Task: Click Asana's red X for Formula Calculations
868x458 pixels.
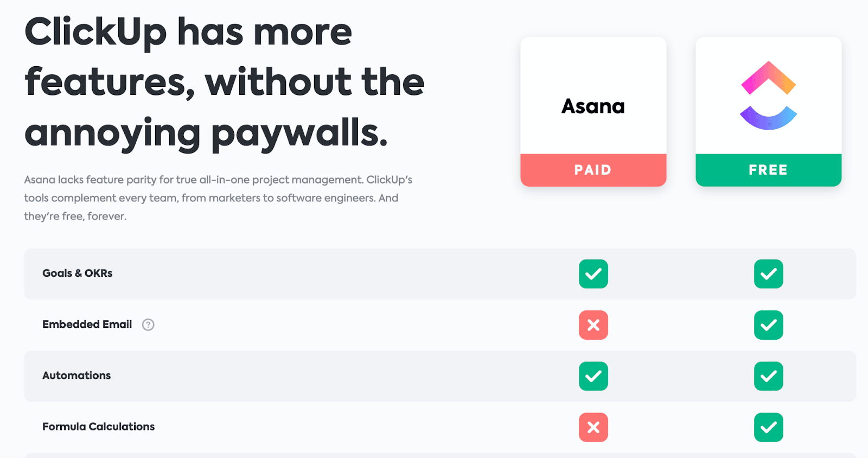Action: [x=593, y=427]
